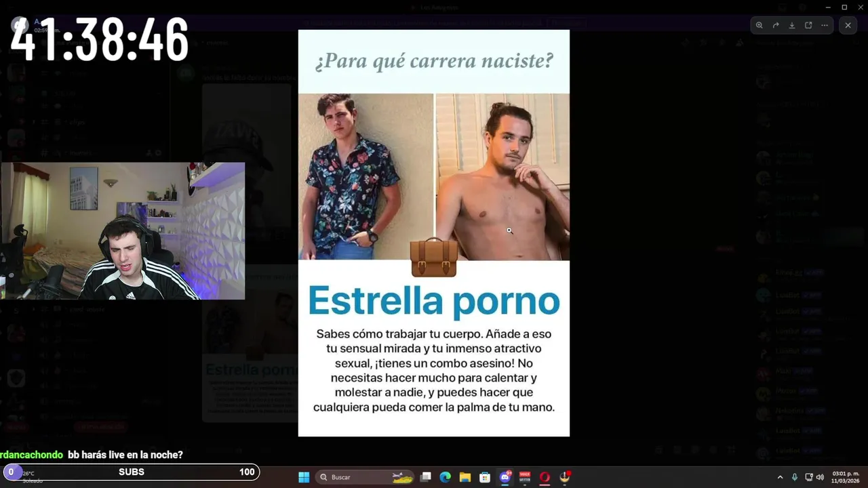The height and width of the screenshot is (488, 868).
Task: Open volume control in system tray
Action: pos(820,477)
